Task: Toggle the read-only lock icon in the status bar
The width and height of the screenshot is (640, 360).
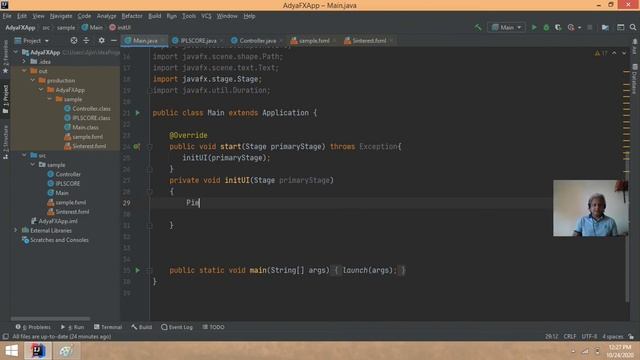Action: pyautogui.click(x=631, y=336)
